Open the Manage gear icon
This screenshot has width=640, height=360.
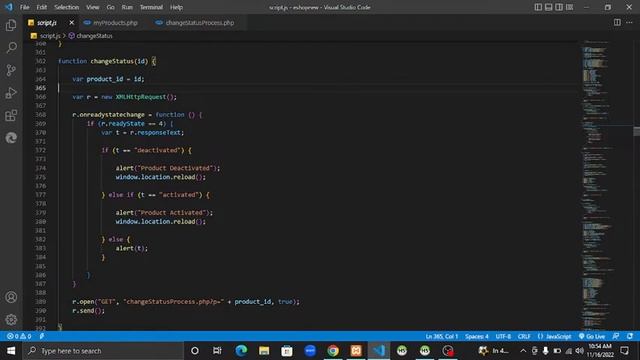11,320
